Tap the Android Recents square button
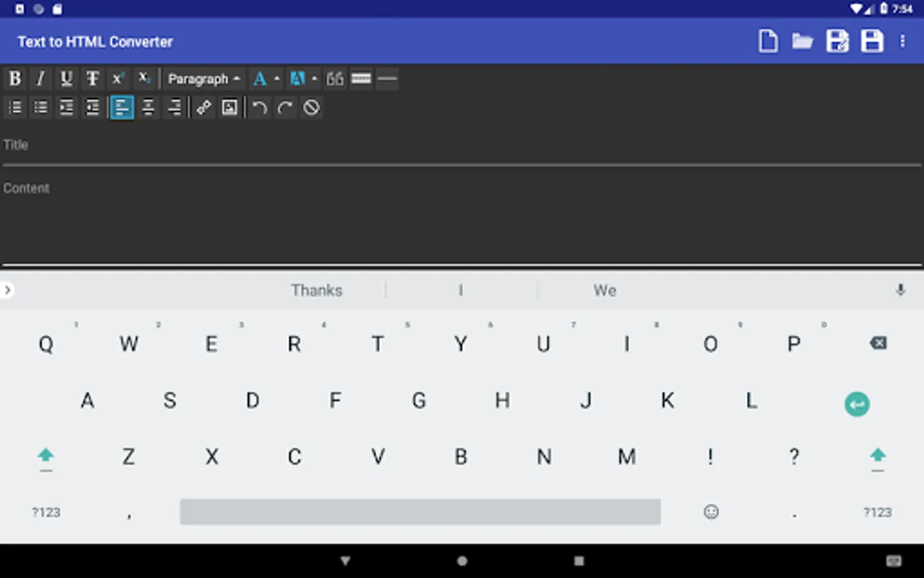924x578 pixels. coord(579,561)
